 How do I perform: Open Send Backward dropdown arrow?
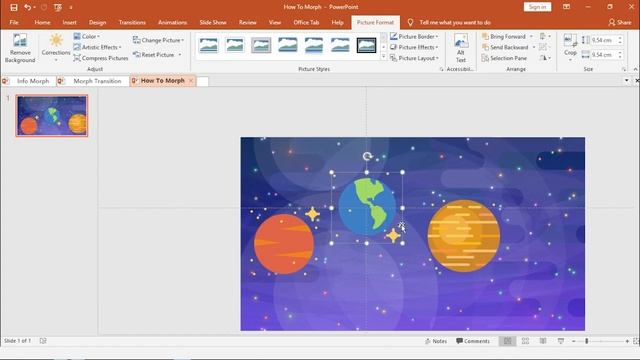534,47
